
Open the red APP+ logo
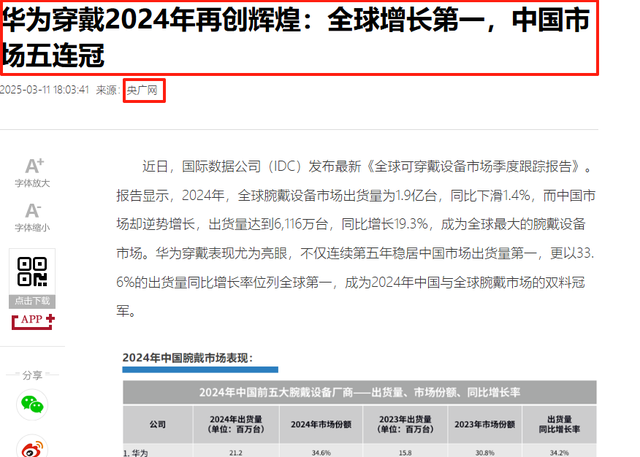click(x=33, y=321)
